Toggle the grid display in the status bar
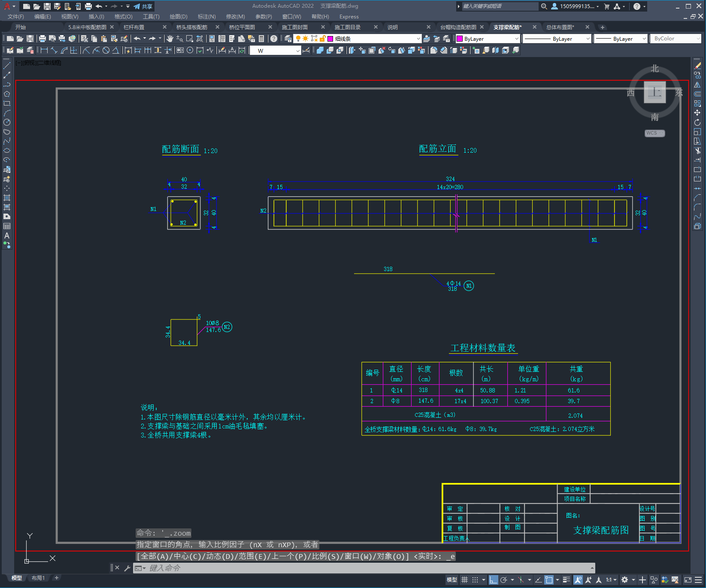Viewport: 706px width, 588px height. coord(465,580)
